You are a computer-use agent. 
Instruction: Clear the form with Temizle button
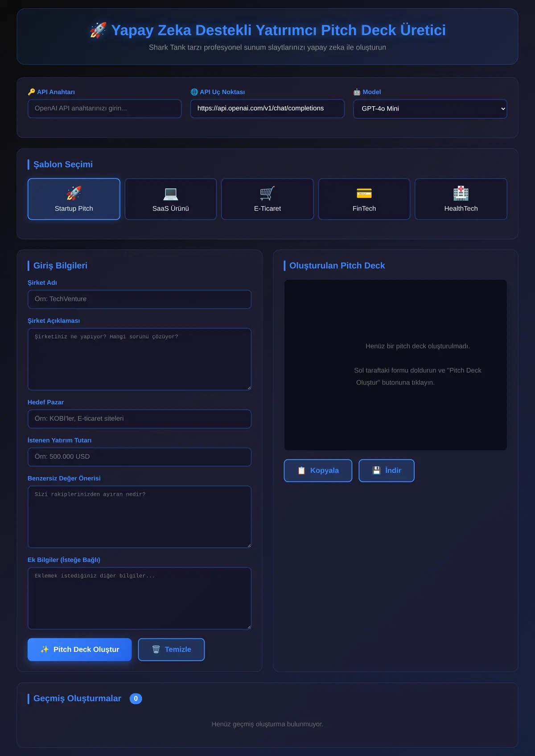click(171, 649)
